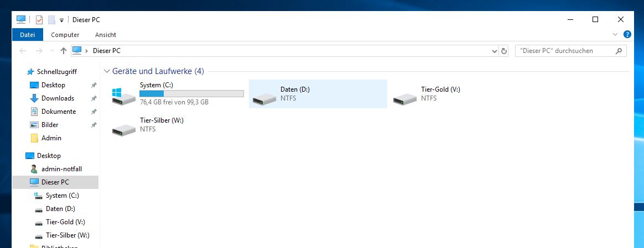Maximize the Dieser PC window
Screen dimensions: 644x248
tap(595, 19)
